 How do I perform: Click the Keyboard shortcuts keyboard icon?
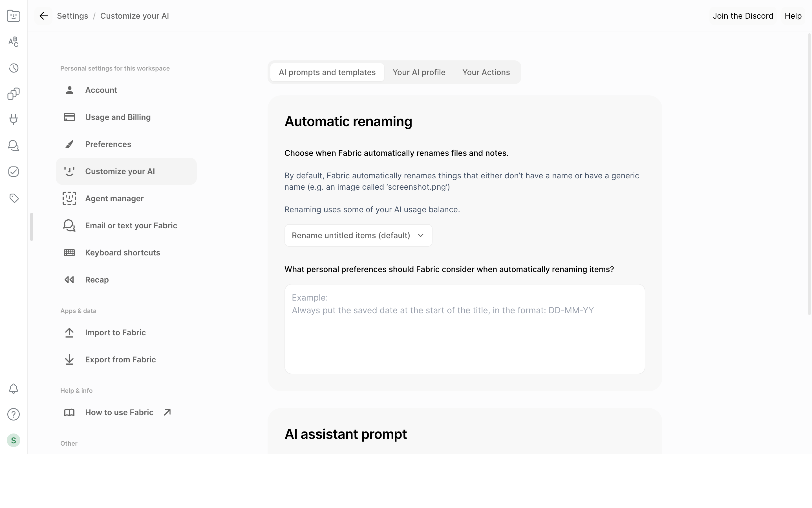(69, 253)
